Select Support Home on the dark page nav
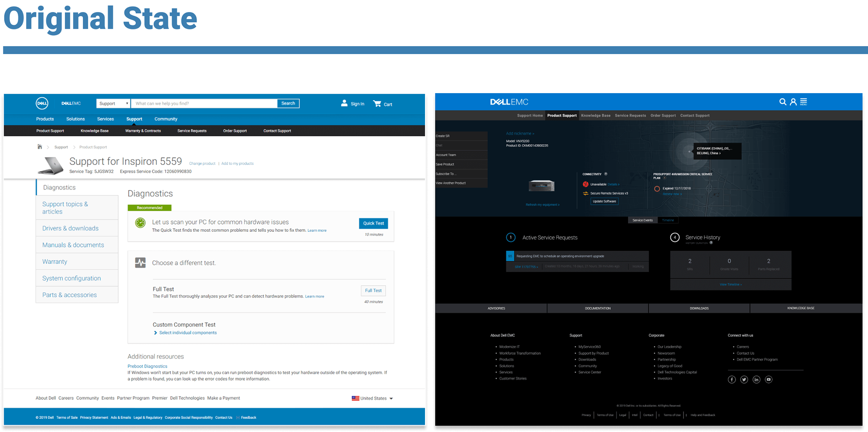Screen dimensions: 868x432 530,116
